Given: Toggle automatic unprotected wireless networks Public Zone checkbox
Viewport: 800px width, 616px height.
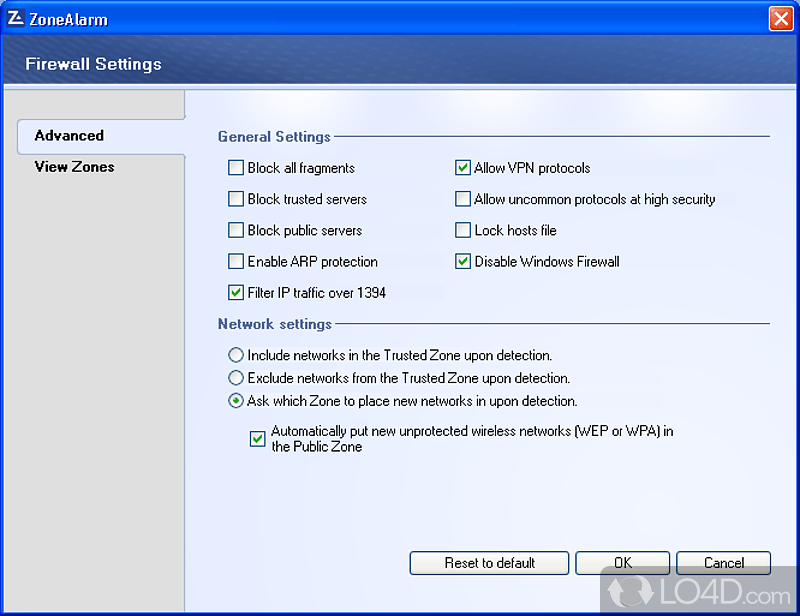Looking at the screenshot, I should point(258,438).
